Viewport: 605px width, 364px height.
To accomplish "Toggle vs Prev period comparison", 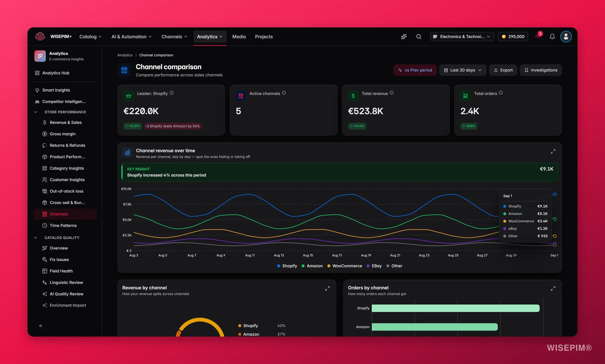I will (x=415, y=70).
